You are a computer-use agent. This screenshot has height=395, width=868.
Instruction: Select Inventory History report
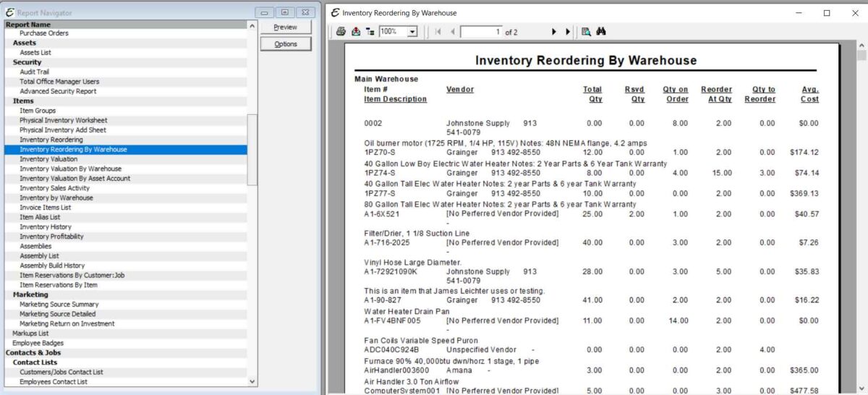46,227
